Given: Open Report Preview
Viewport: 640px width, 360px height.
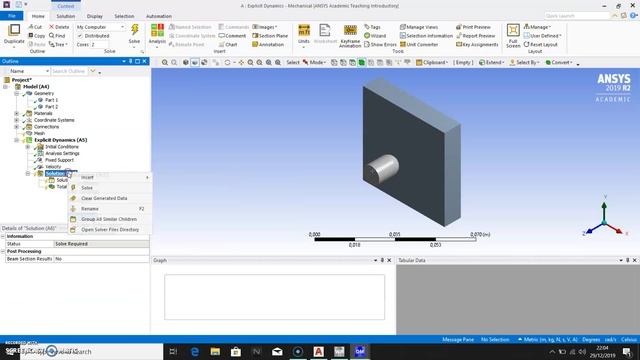Looking at the screenshot, I should 475,36.
